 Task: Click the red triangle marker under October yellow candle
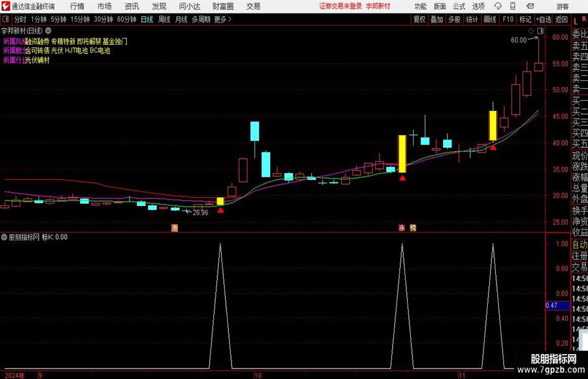click(403, 178)
